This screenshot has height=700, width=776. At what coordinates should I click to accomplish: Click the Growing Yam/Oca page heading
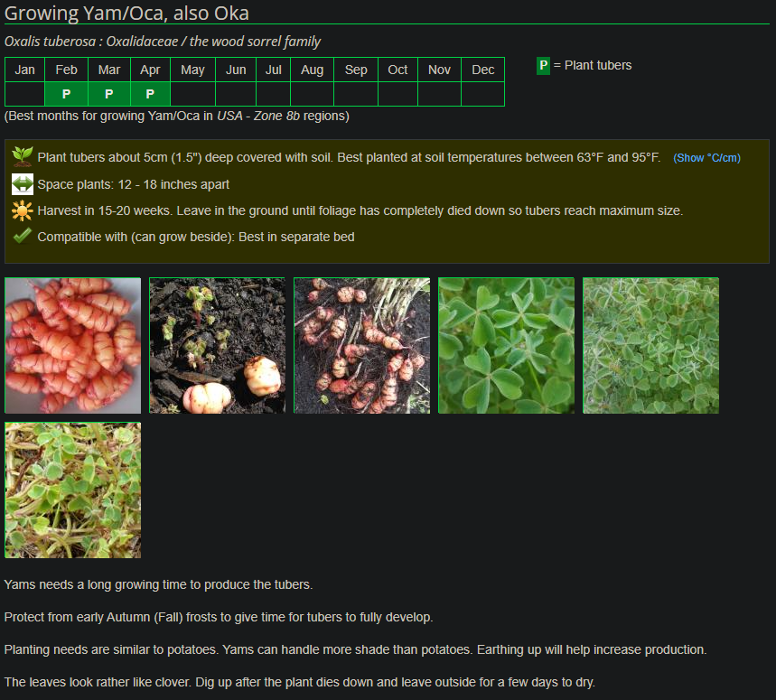pyautogui.click(x=126, y=13)
